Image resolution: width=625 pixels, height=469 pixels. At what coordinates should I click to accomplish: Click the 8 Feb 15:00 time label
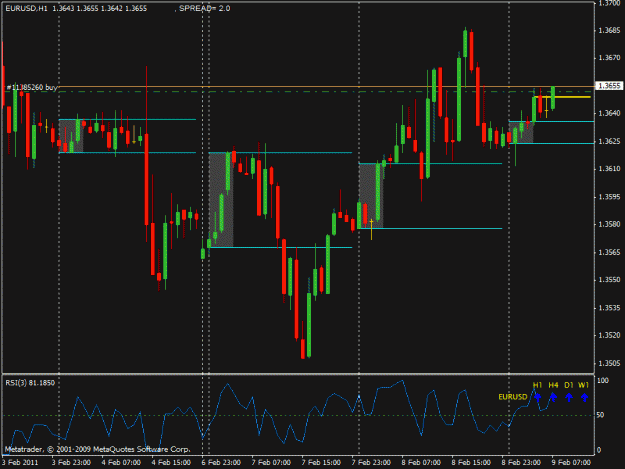pyautogui.click(x=471, y=463)
